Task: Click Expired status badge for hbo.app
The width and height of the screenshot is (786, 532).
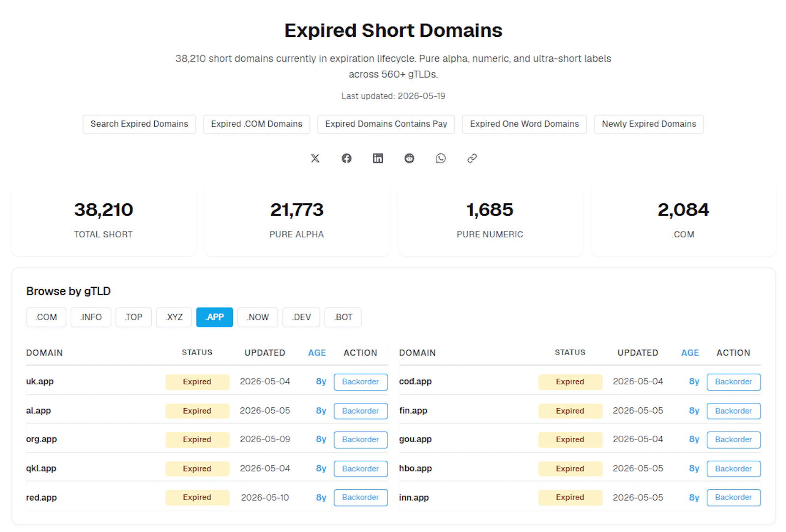Action: [570, 469]
